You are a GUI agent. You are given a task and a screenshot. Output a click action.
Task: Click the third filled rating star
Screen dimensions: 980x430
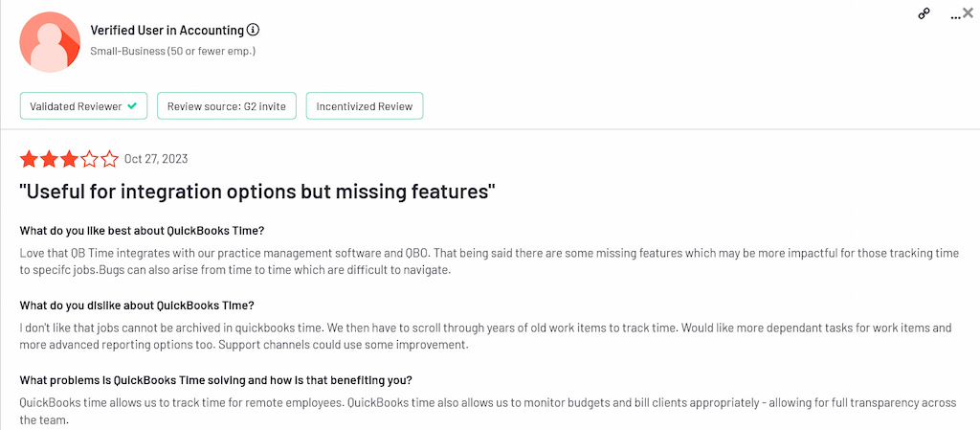pos(69,159)
